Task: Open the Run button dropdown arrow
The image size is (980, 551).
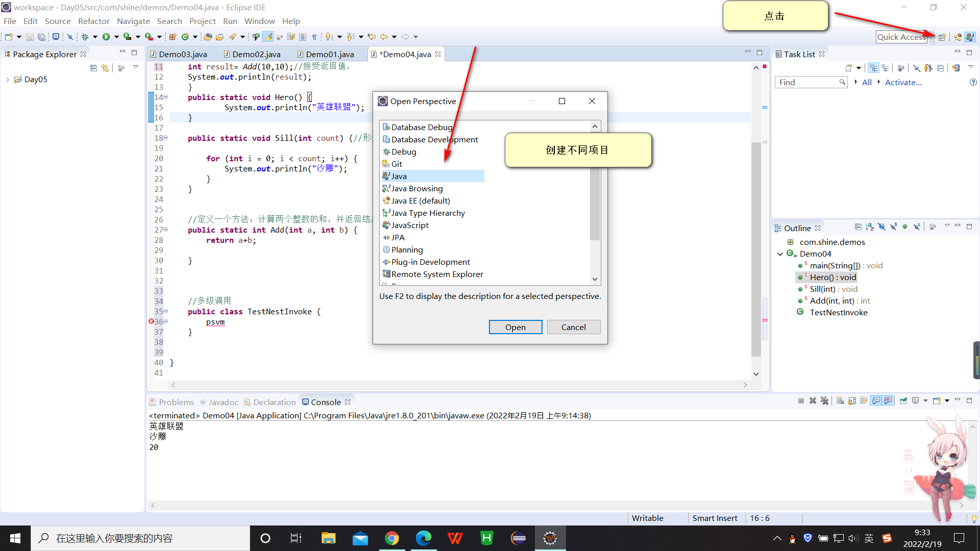Action: coord(116,37)
